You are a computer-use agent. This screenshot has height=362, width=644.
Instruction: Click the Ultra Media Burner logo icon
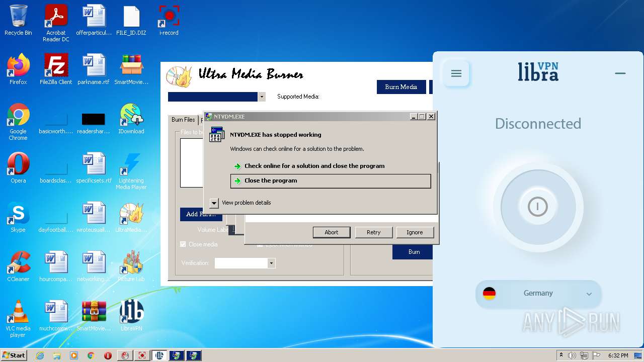click(179, 76)
